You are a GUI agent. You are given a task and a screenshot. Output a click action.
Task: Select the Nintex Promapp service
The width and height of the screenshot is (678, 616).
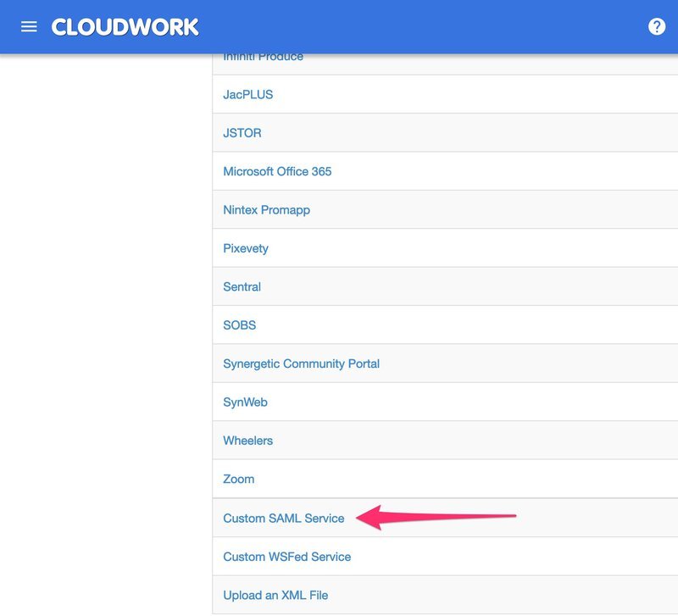[x=266, y=209]
